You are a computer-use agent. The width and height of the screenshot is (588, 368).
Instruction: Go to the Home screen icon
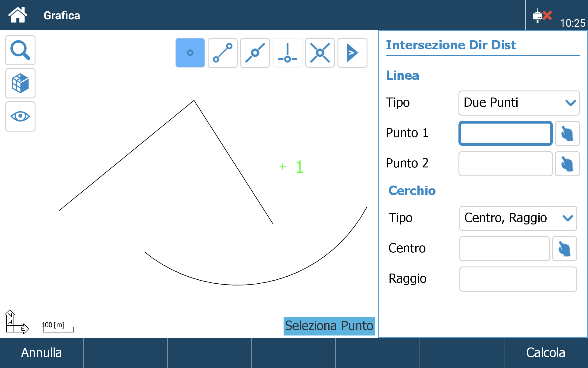click(x=18, y=15)
